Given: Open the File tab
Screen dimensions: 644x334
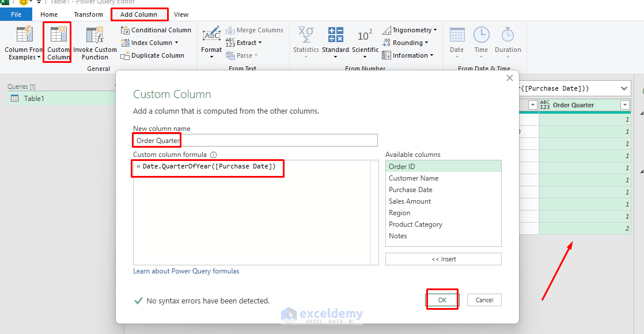Looking at the screenshot, I should click(16, 14).
